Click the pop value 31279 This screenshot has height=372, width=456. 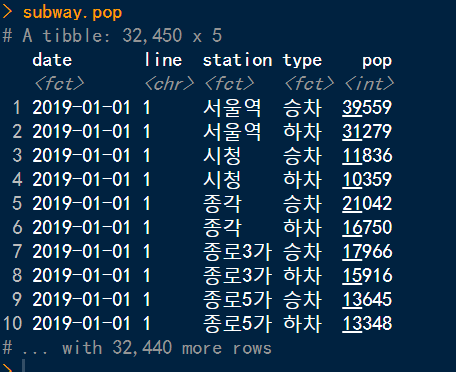[367, 131]
